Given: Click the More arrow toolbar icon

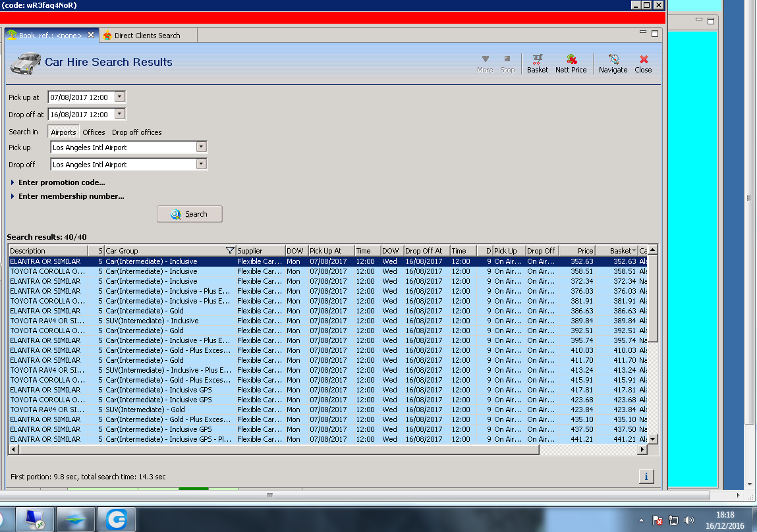Looking at the screenshot, I should 485,63.
